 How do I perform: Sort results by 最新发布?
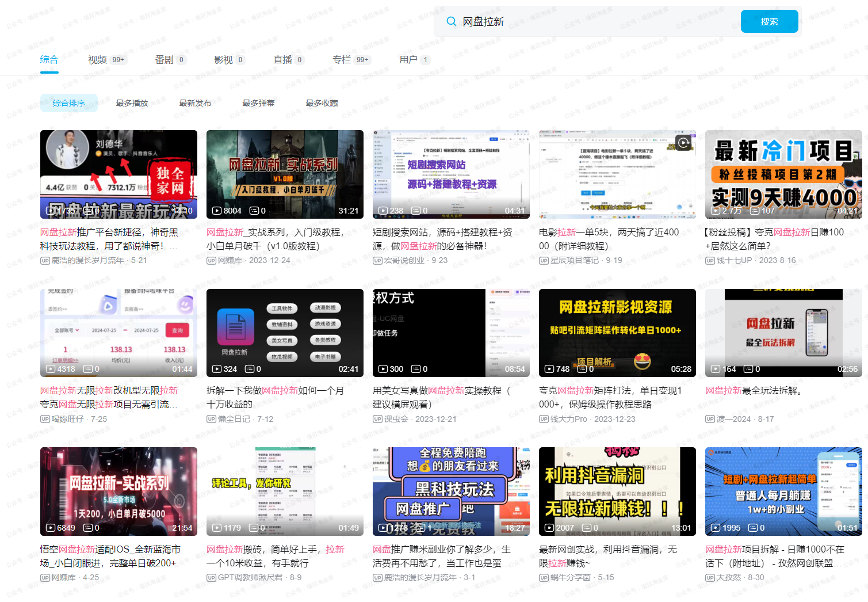point(195,103)
